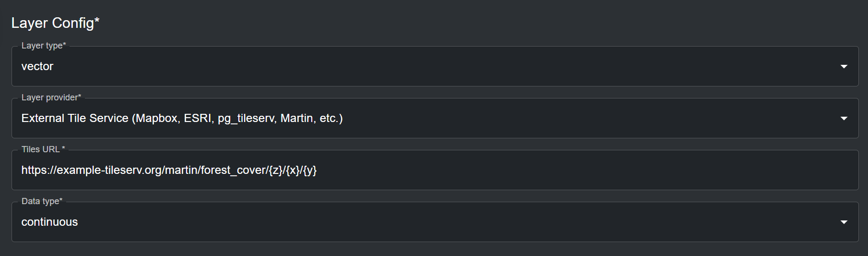This screenshot has height=256, width=868.
Task: Open the Layer provider External Tile Service select
Action: point(480,118)
